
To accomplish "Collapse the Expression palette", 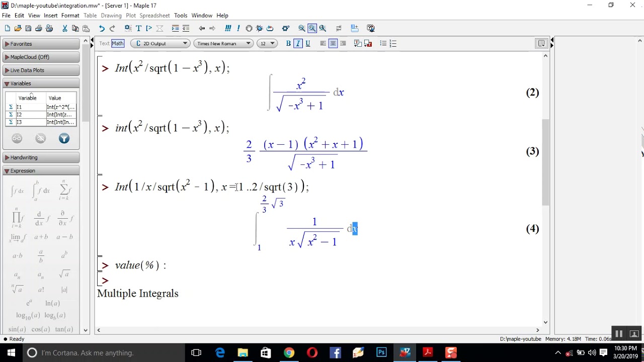I will pyautogui.click(x=41, y=171).
